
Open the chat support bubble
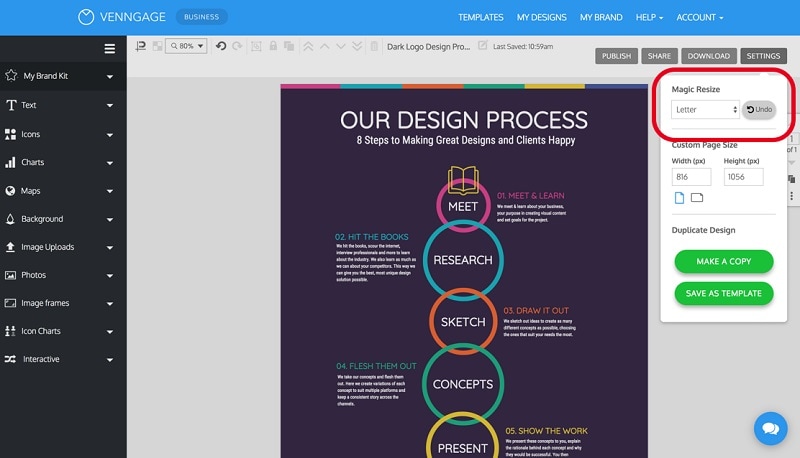pos(770,428)
